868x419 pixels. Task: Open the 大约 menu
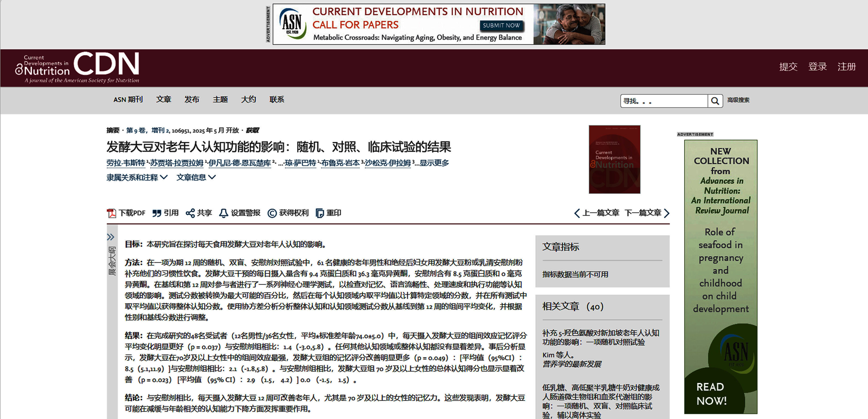tap(248, 99)
